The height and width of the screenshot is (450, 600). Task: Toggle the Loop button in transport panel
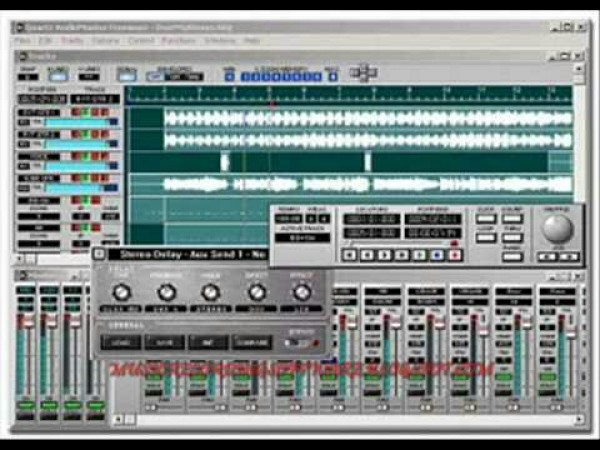coord(486,237)
